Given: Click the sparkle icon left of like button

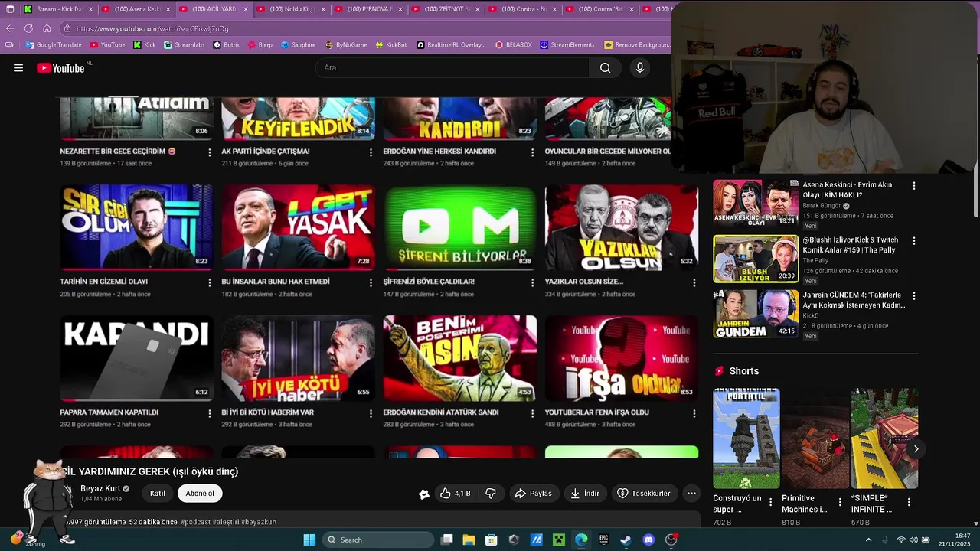Looking at the screenshot, I should 423,494.
